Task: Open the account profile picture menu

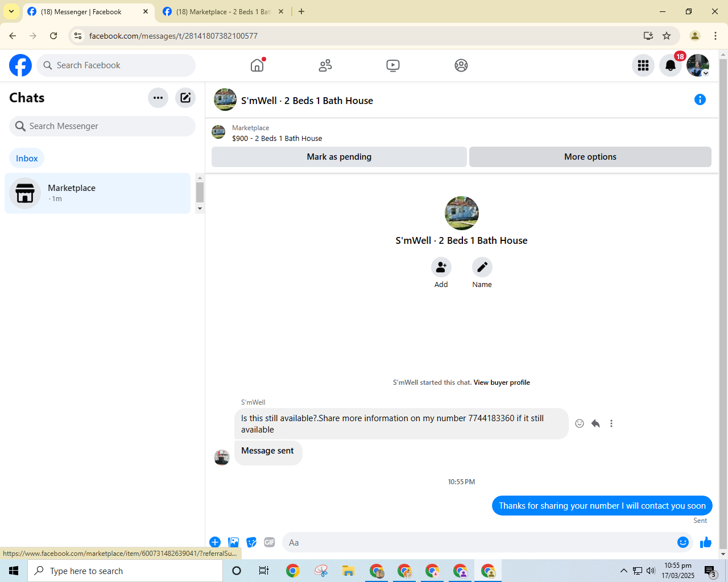Action: coord(698,65)
